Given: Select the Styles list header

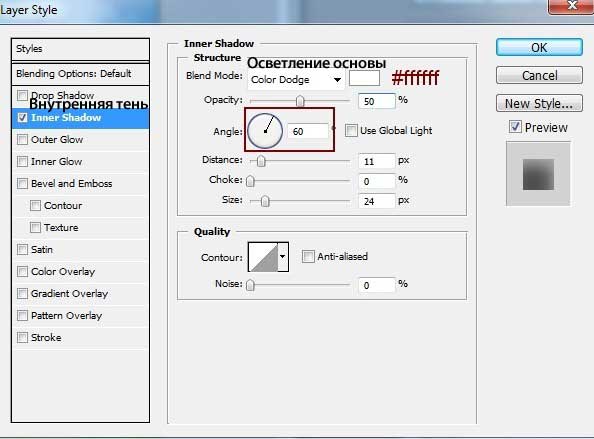Looking at the screenshot, I should click(80, 49).
